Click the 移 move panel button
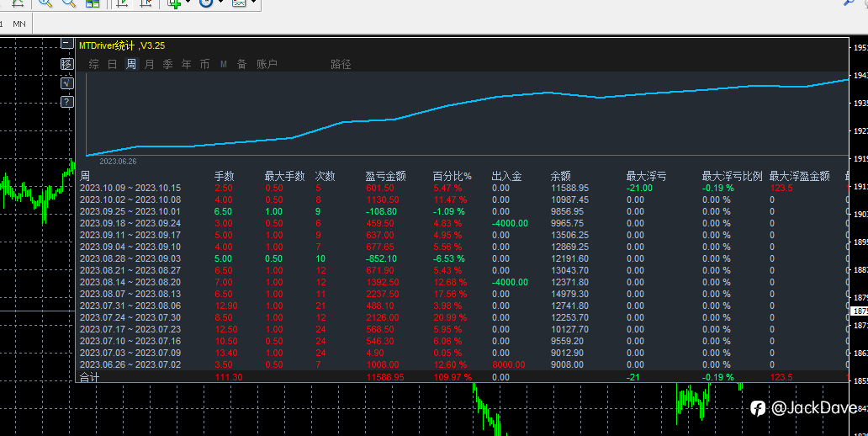Screen dimensions: 868x436 click(66, 64)
